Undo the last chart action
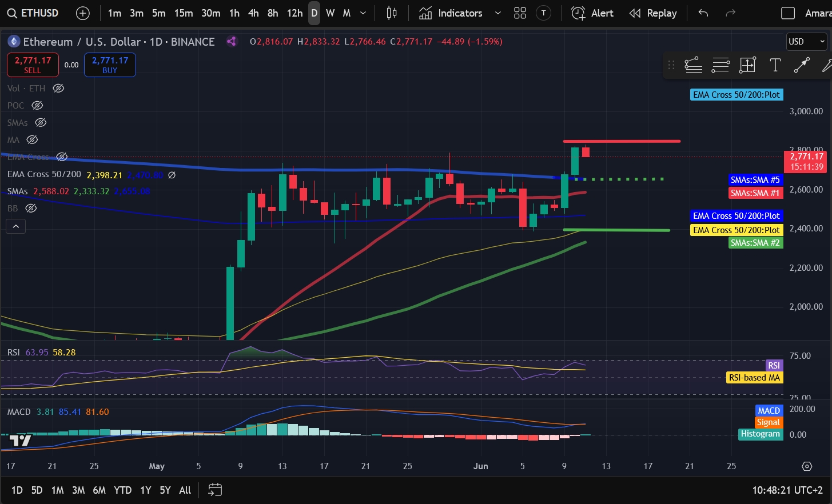832x504 pixels. [x=703, y=13]
